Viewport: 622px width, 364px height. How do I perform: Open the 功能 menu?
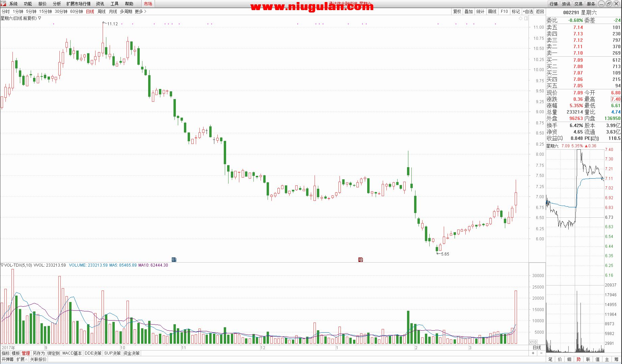[x=28, y=4]
